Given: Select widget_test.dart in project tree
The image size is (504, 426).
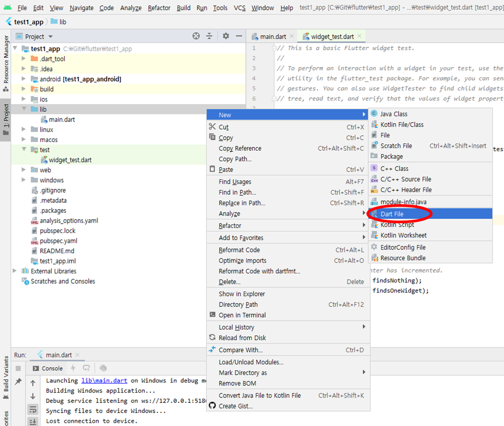Looking at the screenshot, I should tap(66, 160).
